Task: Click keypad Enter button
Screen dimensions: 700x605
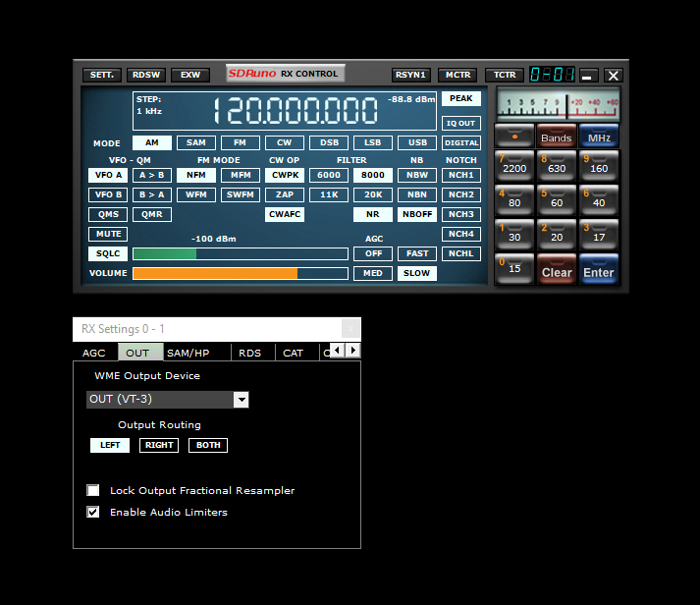Action: (599, 269)
